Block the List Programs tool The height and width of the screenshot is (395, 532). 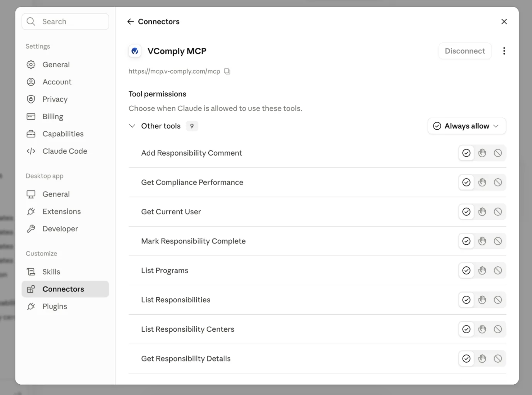pyautogui.click(x=498, y=270)
